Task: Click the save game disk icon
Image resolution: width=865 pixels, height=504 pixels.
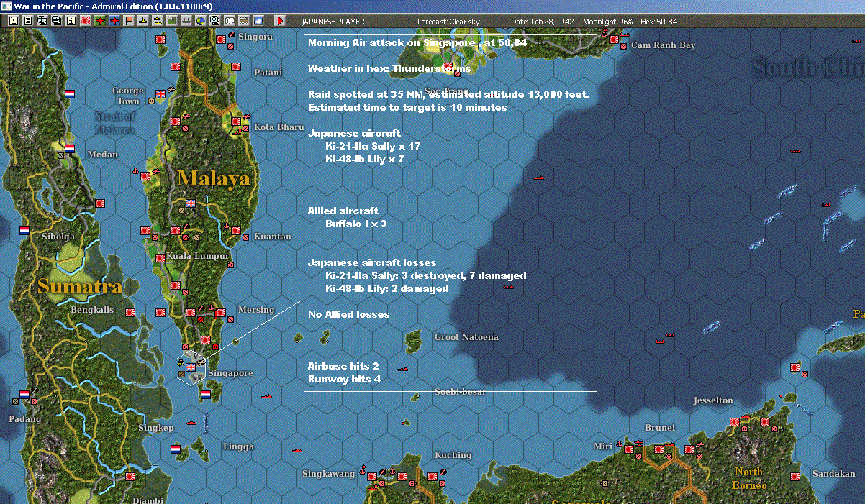Action: [14, 21]
